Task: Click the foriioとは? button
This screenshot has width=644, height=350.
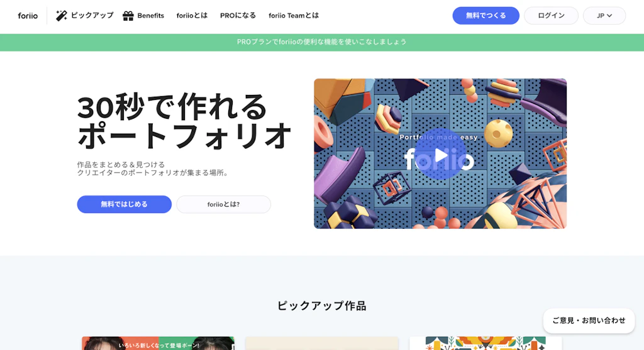Action: [223, 204]
